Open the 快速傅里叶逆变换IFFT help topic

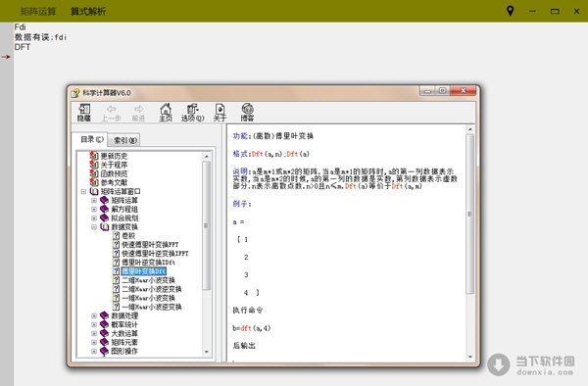coord(155,254)
